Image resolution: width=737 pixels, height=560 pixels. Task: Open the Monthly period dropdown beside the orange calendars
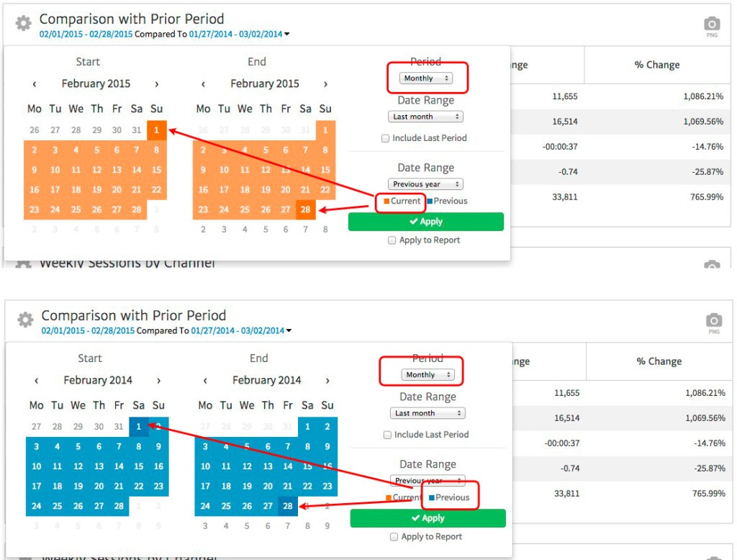427,78
